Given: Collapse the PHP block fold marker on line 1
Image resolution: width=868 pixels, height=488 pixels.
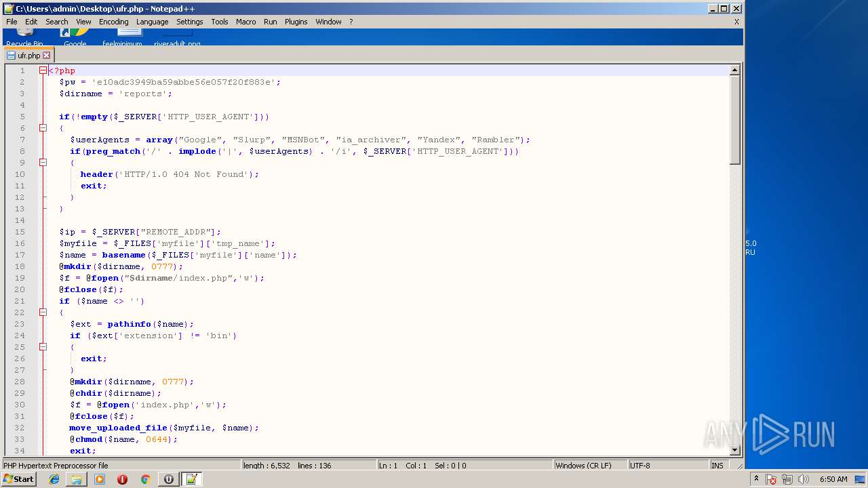Looking at the screenshot, I should tap(43, 70).
